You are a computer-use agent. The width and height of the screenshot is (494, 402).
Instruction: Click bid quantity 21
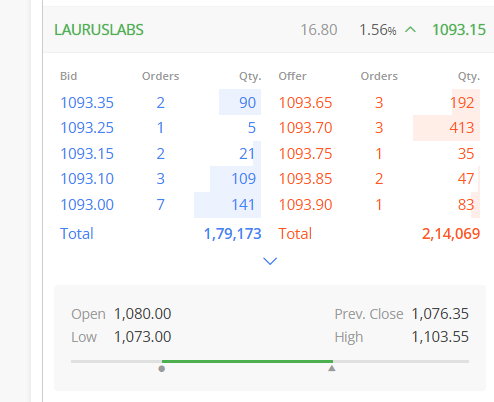click(x=247, y=154)
